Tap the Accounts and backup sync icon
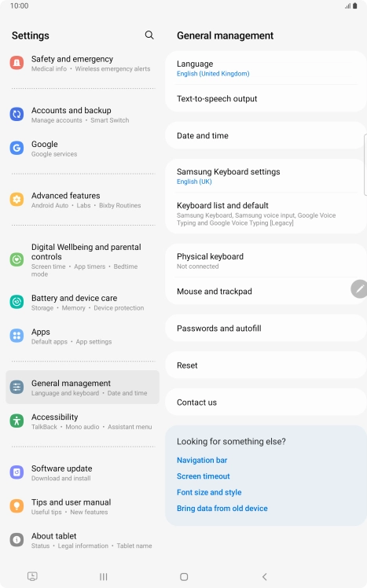Image resolution: width=367 pixels, height=588 pixels. coord(17,114)
